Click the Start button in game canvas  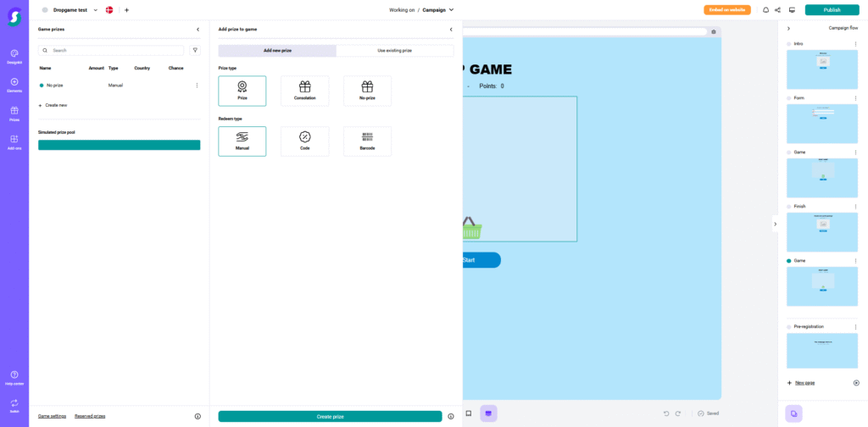481,260
